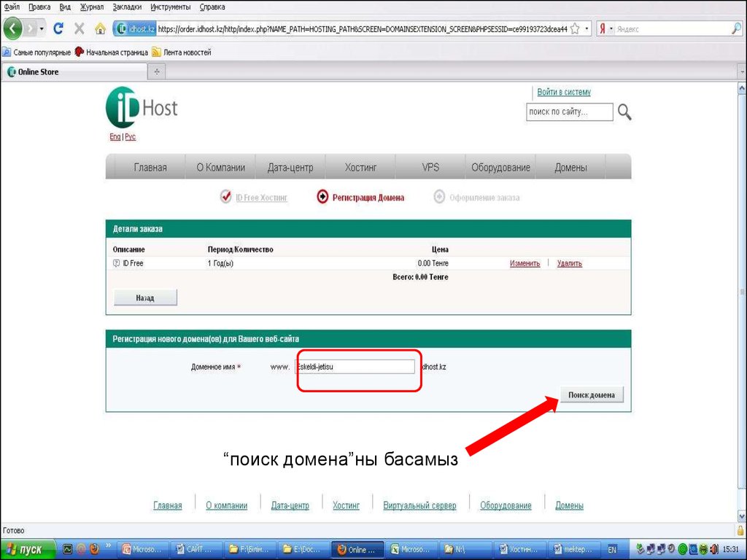Click the page scrollbar up arrow

click(x=742, y=88)
